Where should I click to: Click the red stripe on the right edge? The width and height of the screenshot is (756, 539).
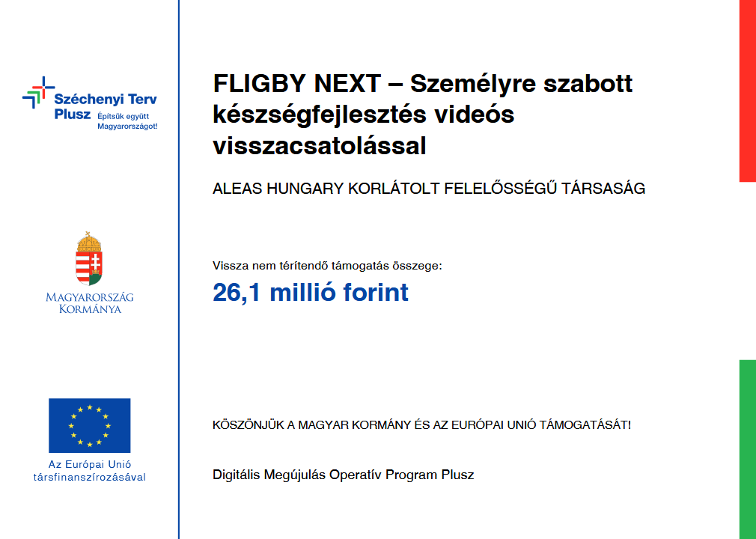(747, 90)
